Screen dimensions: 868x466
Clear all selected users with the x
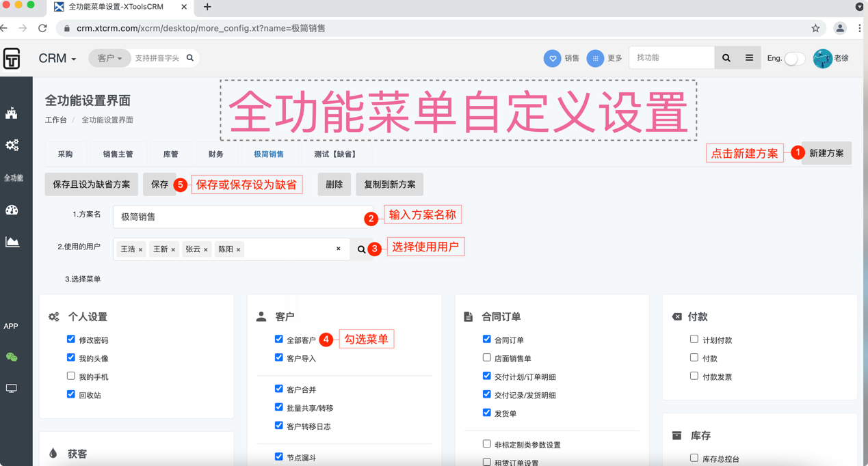click(x=338, y=249)
